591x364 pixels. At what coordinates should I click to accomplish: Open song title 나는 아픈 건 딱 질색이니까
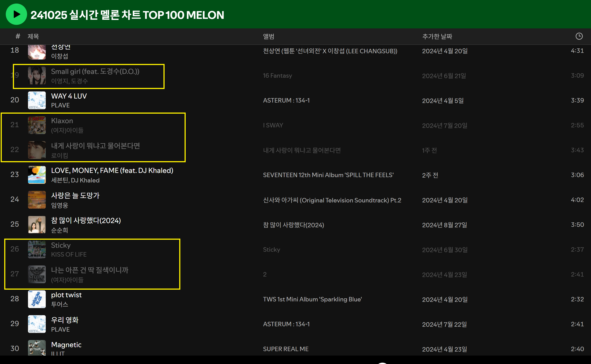tap(90, 270)
